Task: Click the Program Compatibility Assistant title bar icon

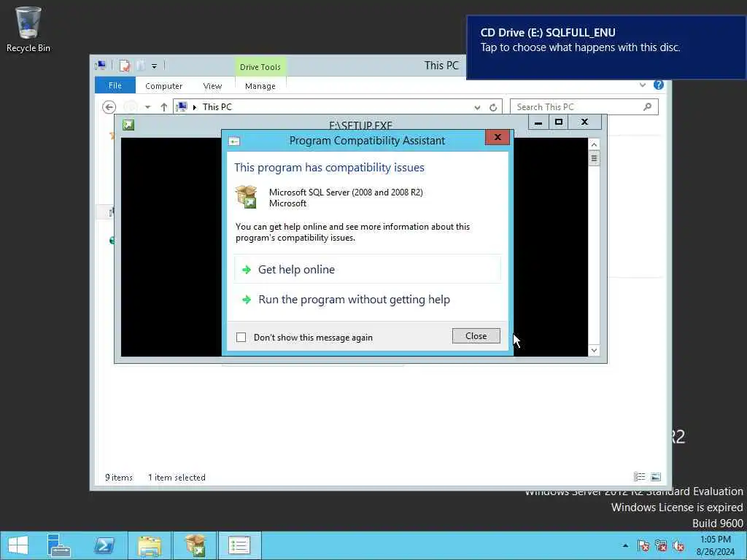Action: point(234,141)
